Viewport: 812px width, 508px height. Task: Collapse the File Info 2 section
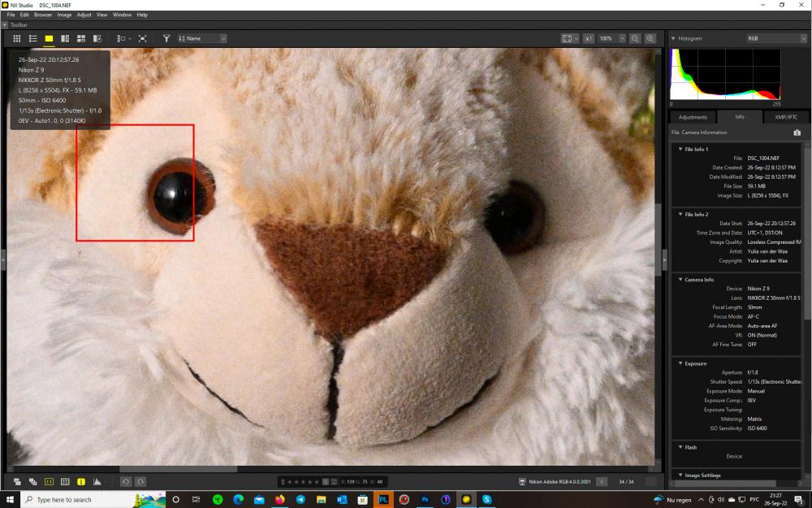point(680,214)
